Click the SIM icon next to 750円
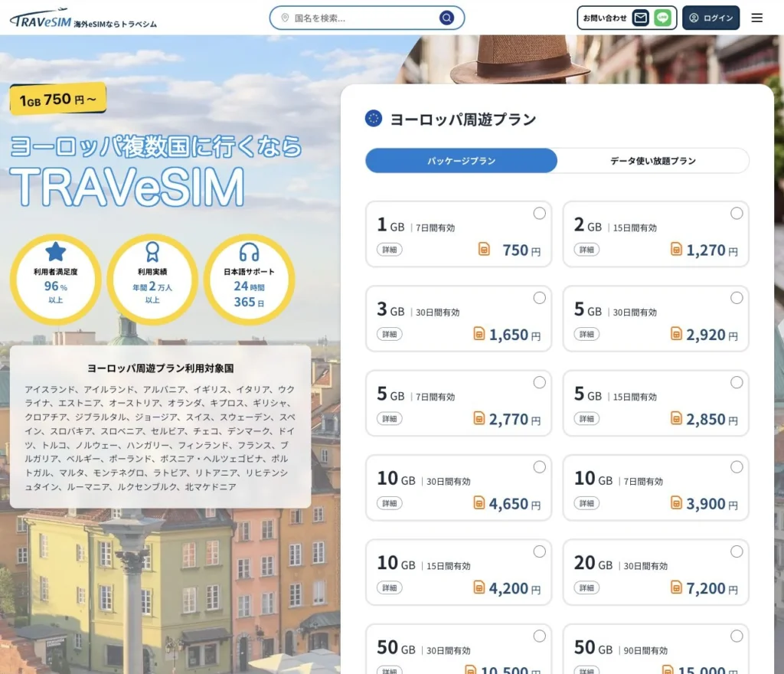This screenshot has height=674, width=784. coord(484,248)
